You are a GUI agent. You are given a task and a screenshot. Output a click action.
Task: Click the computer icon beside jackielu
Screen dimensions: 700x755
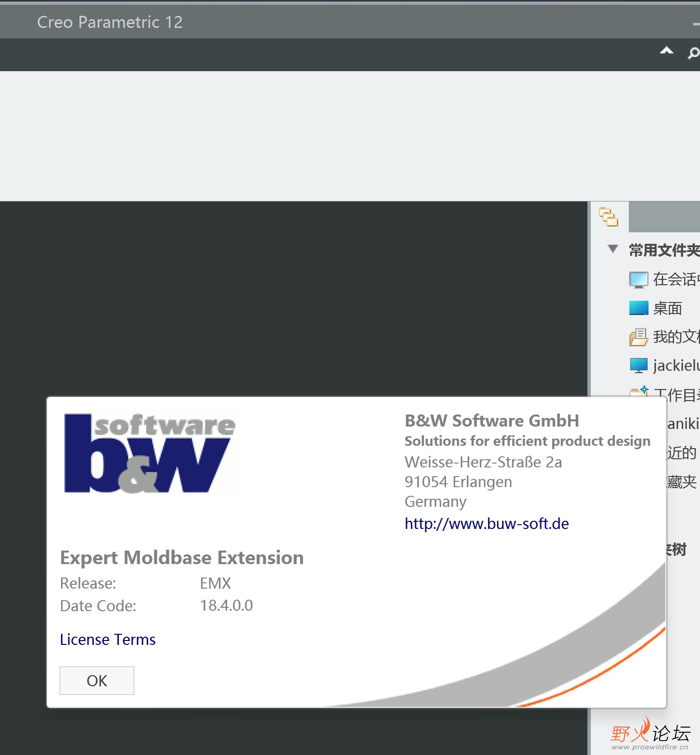click(639, 366)
